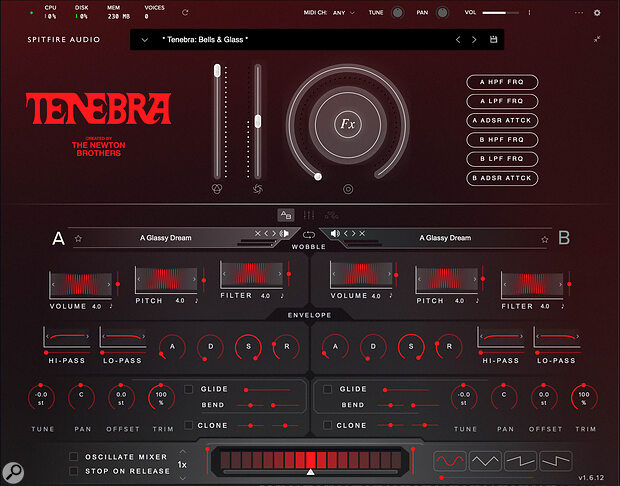Click the A HPF FRQ button
Viewport: 620px width, 486px height.
click(502, 82)
